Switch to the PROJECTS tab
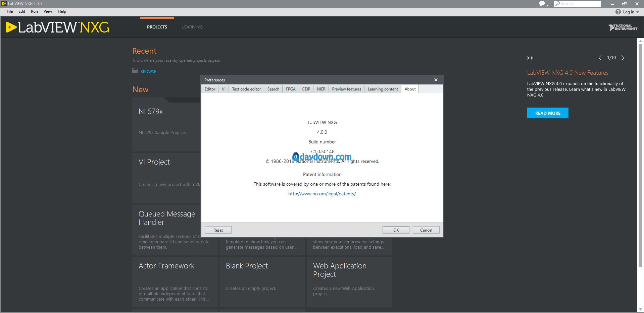 157,27
